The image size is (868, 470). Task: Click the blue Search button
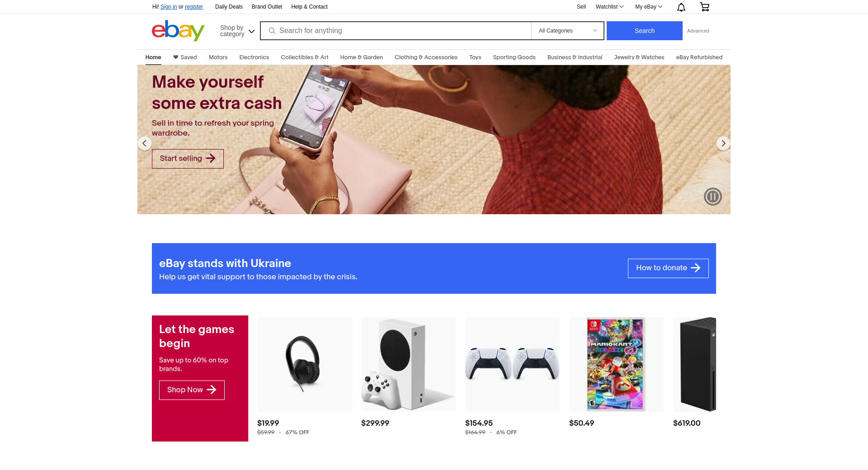[x=644, y=31]
